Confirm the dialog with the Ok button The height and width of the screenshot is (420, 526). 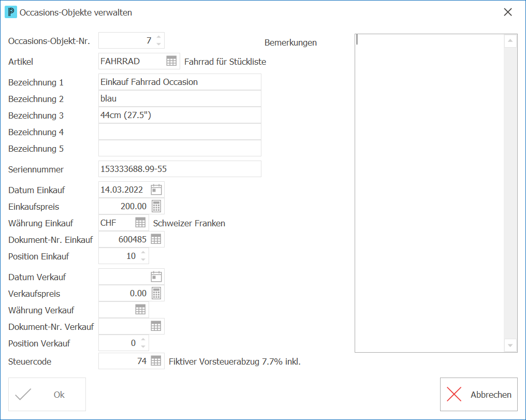coord(47,395)
